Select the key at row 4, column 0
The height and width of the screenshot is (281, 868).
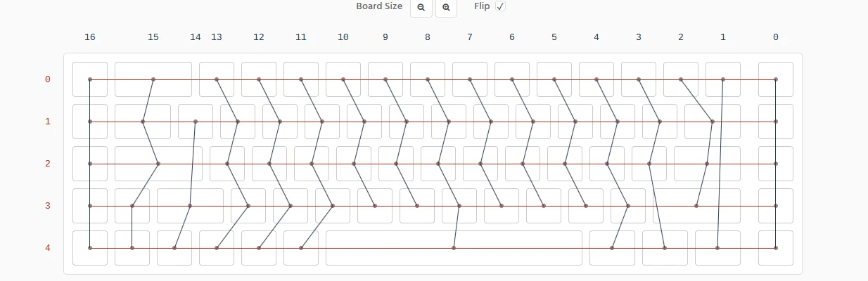pos(776,248)
